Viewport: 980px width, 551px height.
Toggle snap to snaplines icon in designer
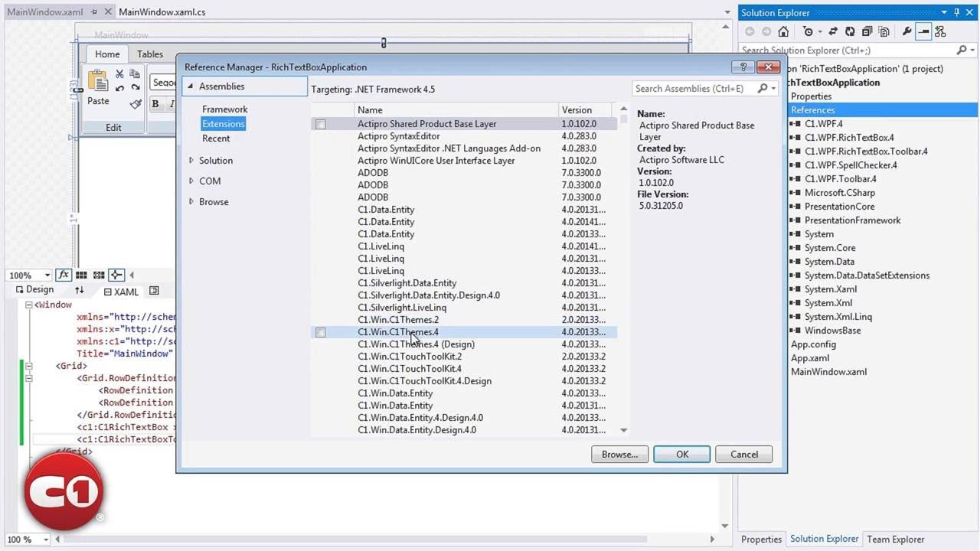pos(116,275)
